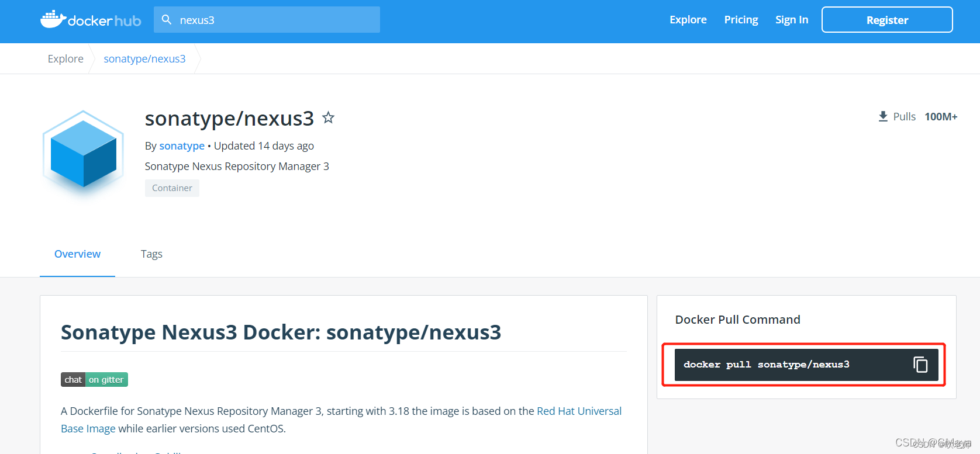Go to the Explore breadcrumb
This screenshot has width=980, height=454.
tap(65, 58)
